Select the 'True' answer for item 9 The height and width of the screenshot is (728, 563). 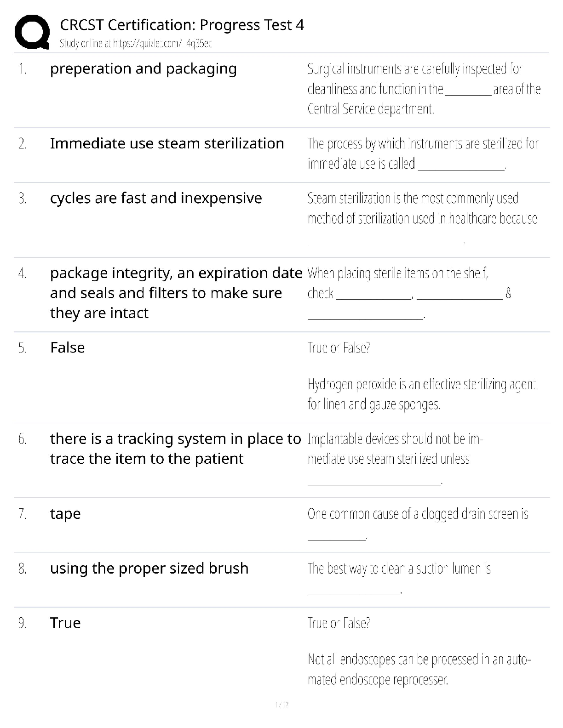point(65,623)
